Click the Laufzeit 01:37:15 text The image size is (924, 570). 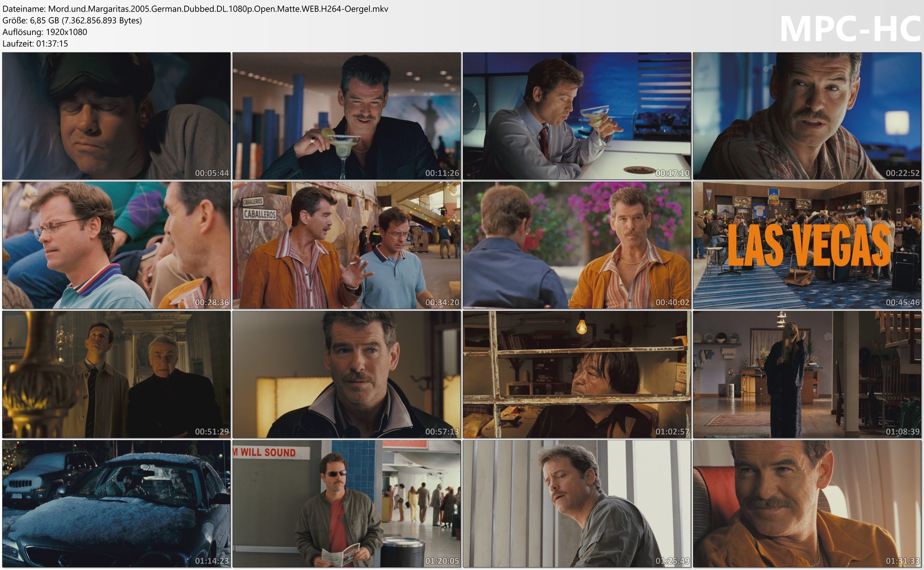point(35,43)
